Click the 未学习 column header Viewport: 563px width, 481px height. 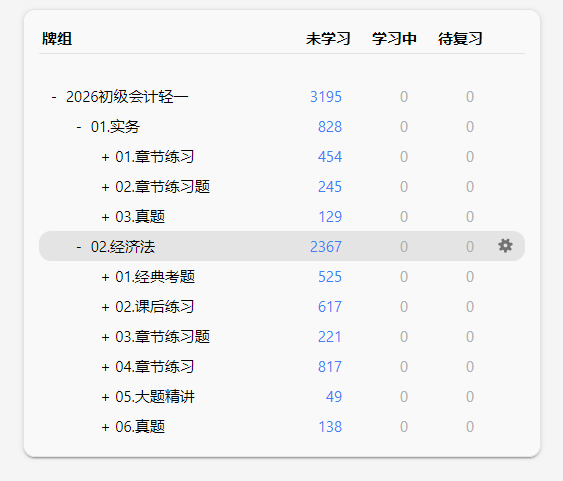(328, 39)
